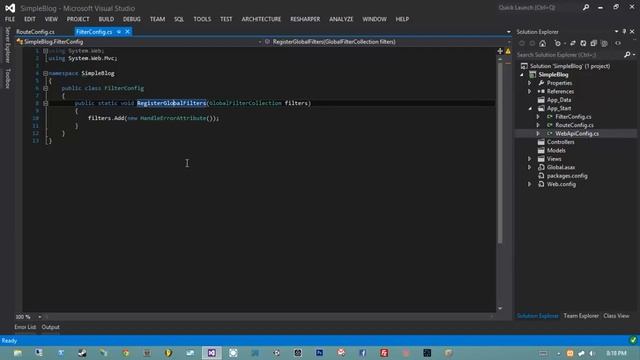
Task: Click the editor horizontal scrollbar
Action: pyautogui.click(x=269, y=317)
